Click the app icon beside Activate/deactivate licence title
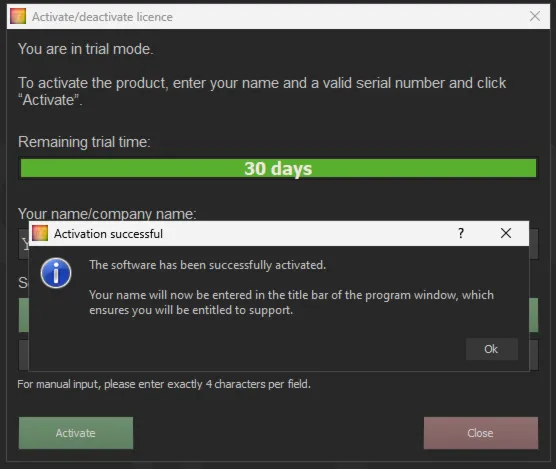This screenshot has width=556, height=469. [x=18, y=16]
